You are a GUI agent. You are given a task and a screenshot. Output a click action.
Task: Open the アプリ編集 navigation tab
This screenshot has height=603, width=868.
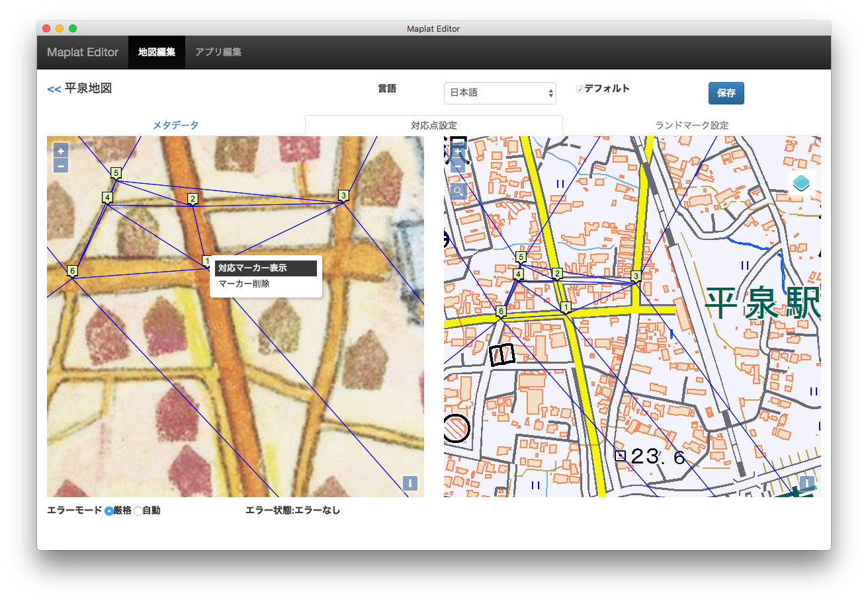click(218, 52)
